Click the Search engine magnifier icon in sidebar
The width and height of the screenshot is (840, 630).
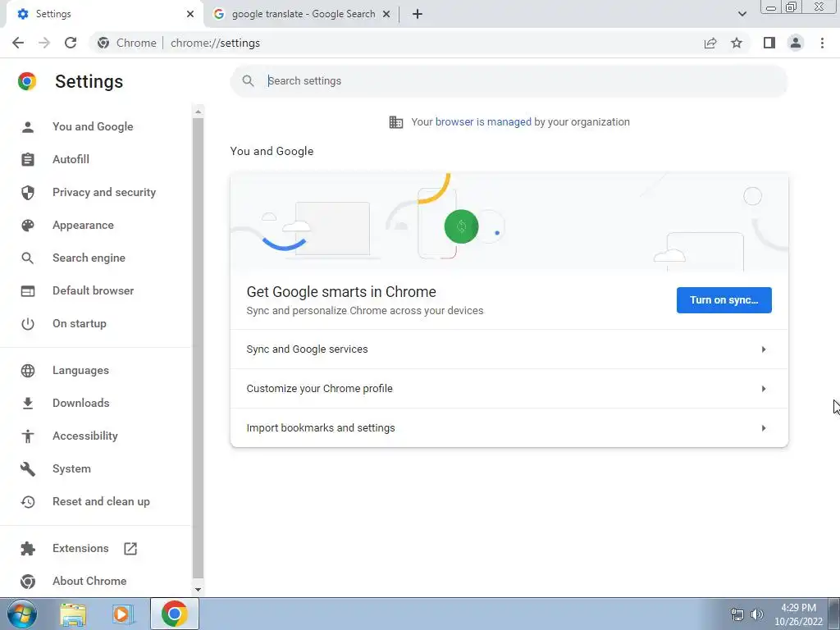(28, 258)
